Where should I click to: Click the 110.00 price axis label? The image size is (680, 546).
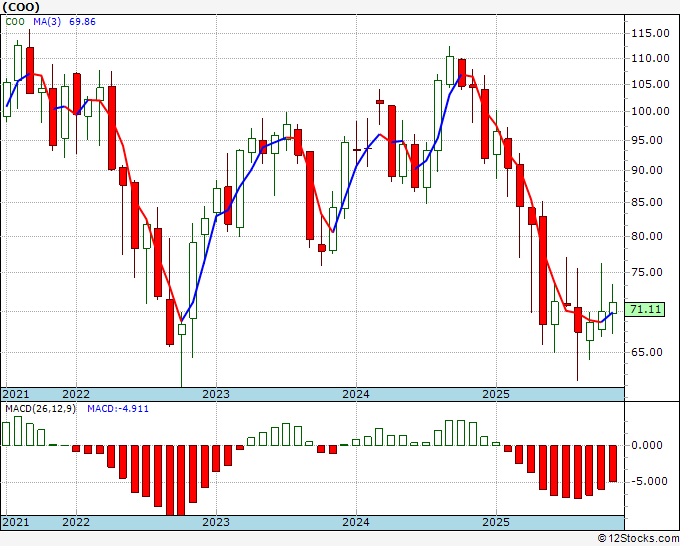(x=650, y=58)
